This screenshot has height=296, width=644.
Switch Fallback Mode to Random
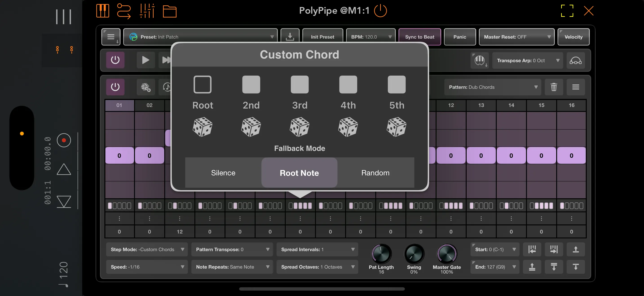tap(375, 172)
